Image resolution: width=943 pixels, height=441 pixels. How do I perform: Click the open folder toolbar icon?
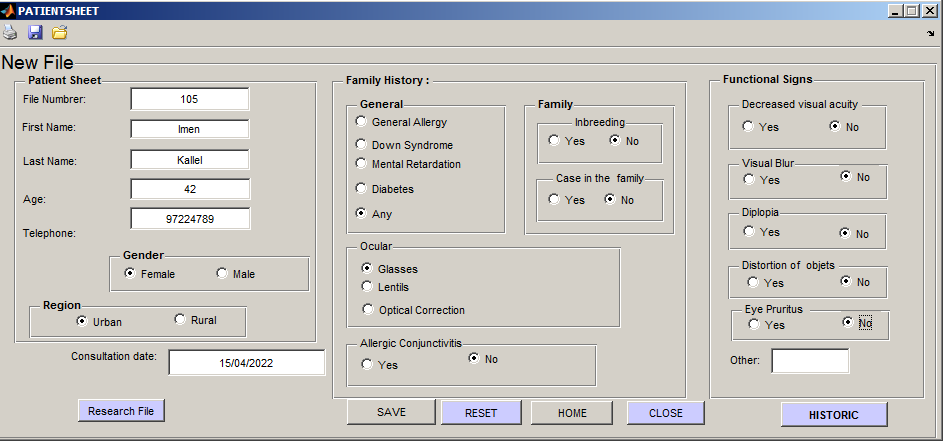click(x=60, y=33)
